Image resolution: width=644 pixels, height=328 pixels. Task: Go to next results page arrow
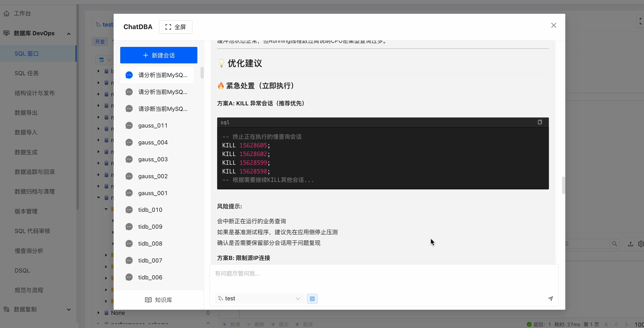tap(626, 324)
